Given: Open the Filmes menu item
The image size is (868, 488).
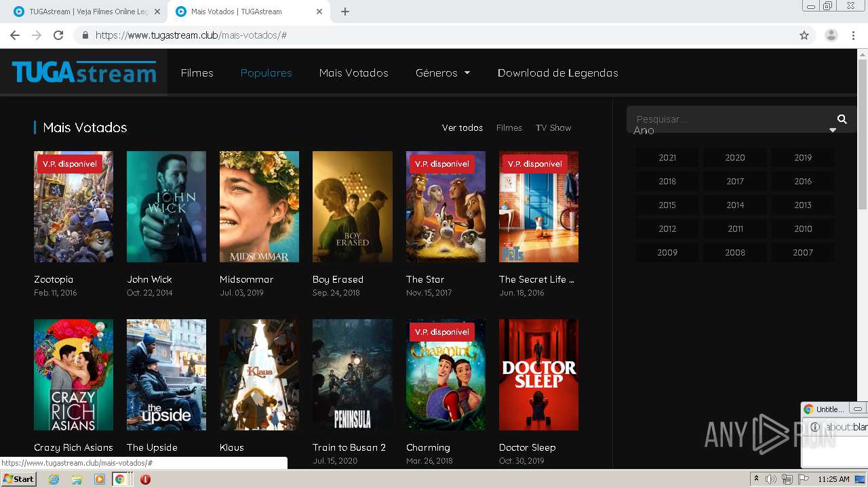Looking at the screenshot, I should (197, 73).
